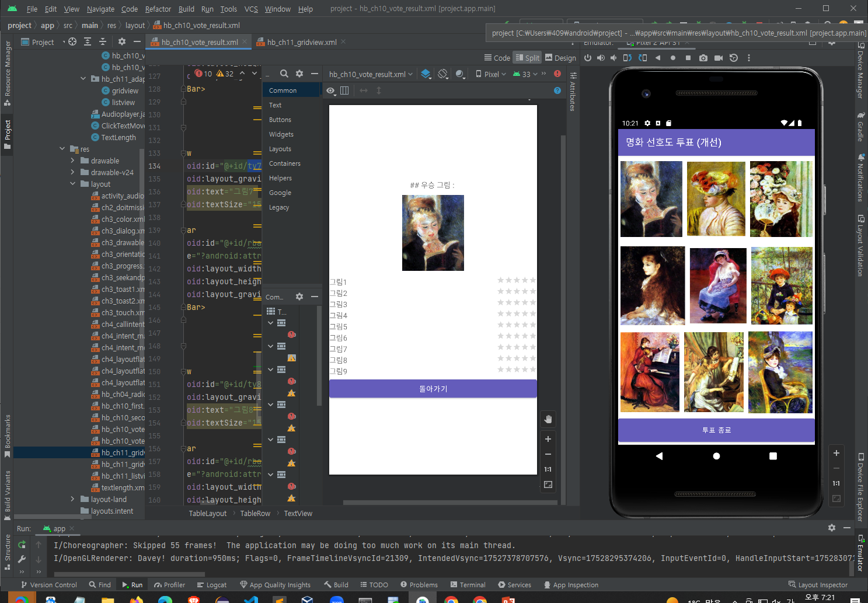This screenshot has height=603, width=868.
Task: Open the emulator extended controls three-dot menu
Action: pyautogui.click(x=749, y=58)
